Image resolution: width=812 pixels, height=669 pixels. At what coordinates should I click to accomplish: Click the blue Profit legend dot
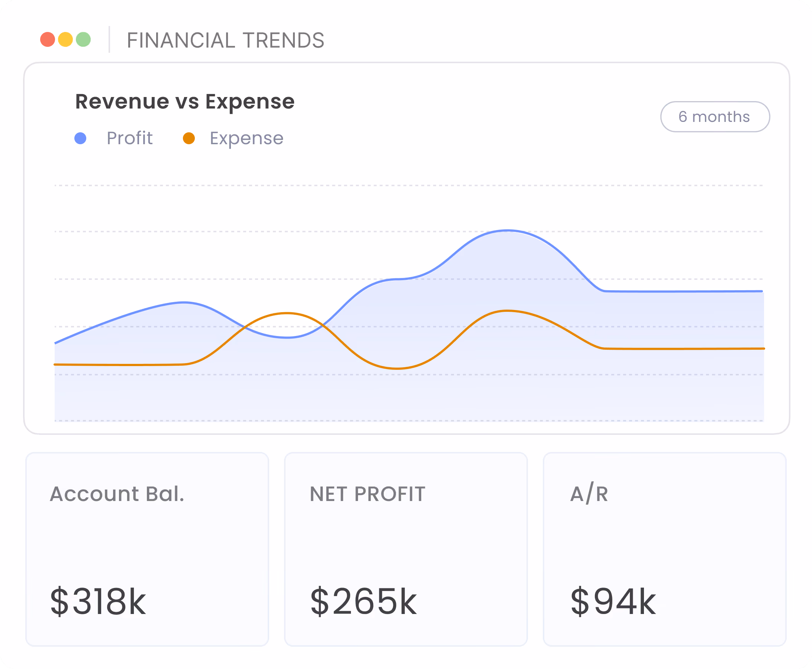(x=80, y=138)
